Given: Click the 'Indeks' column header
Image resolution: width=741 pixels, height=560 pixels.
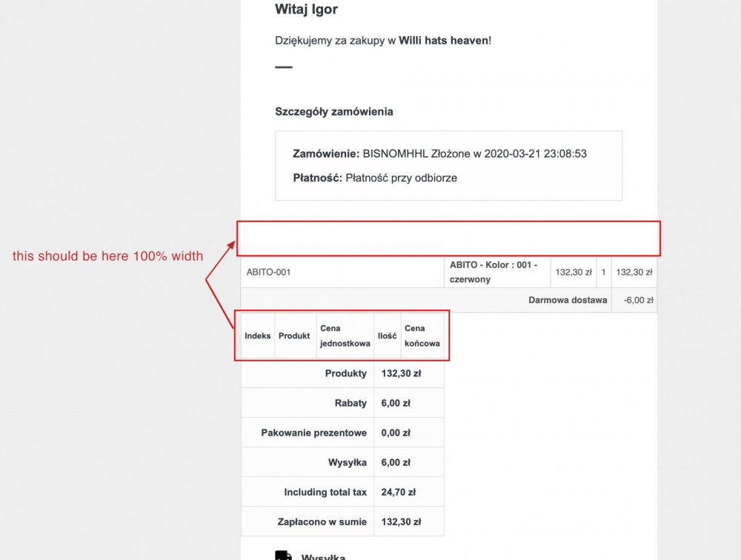Looking at the screenshot, I should tap(258, 336).
